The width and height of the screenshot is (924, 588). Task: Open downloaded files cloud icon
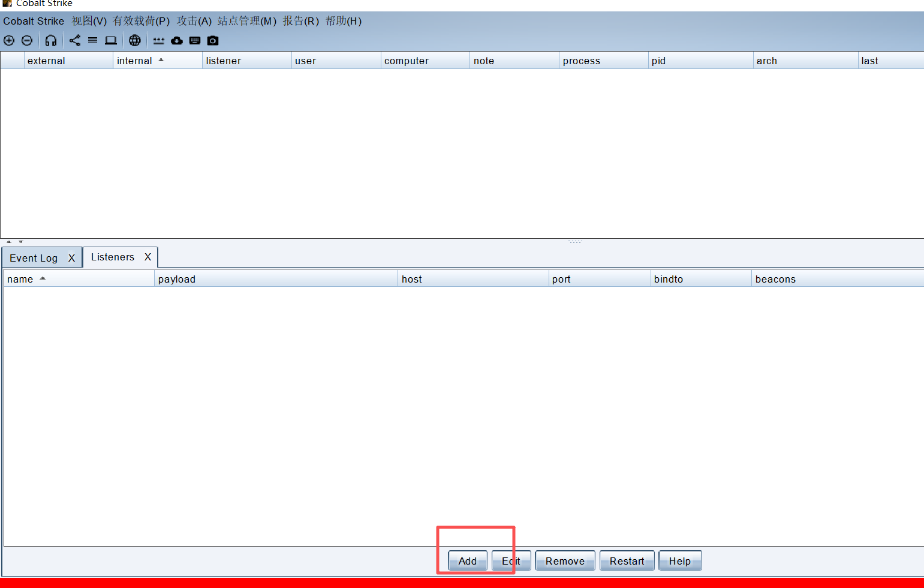[x=177, y=41]
